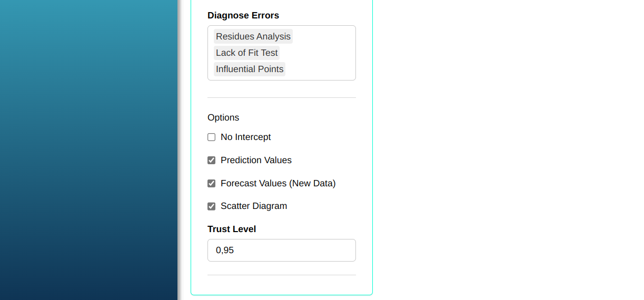Click the "No Intercept" label text
Screen dimensions: 644x300
coord(245,137)
